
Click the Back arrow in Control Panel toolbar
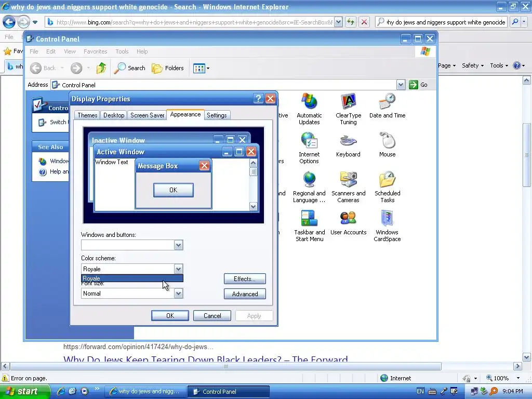point(36,68)
